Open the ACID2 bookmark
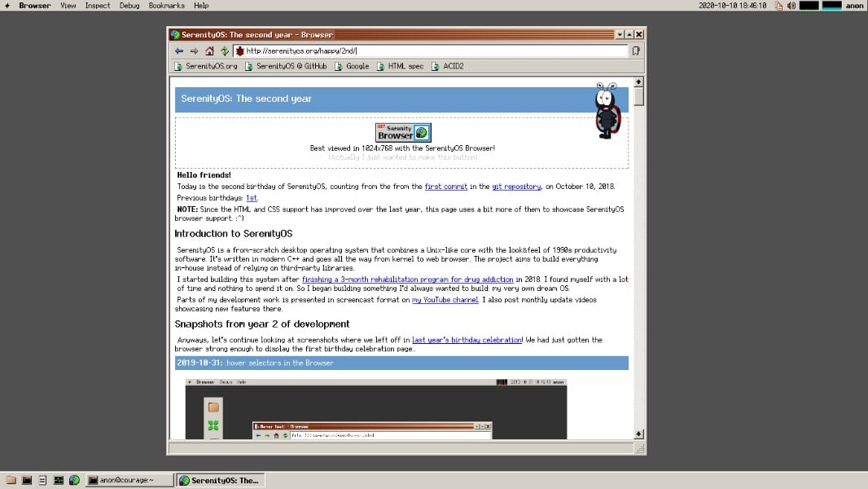The image size is (868, 489). 448,66
